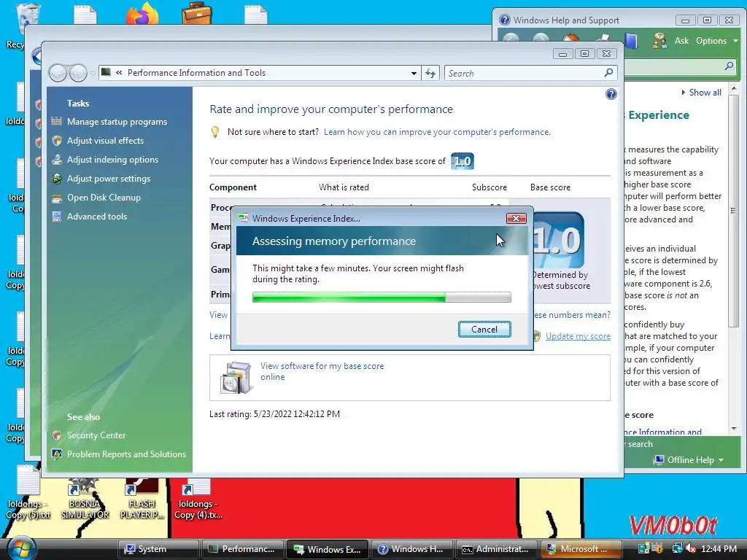
Task: Click the Back navigation button
Action: [x=58, y=73]
